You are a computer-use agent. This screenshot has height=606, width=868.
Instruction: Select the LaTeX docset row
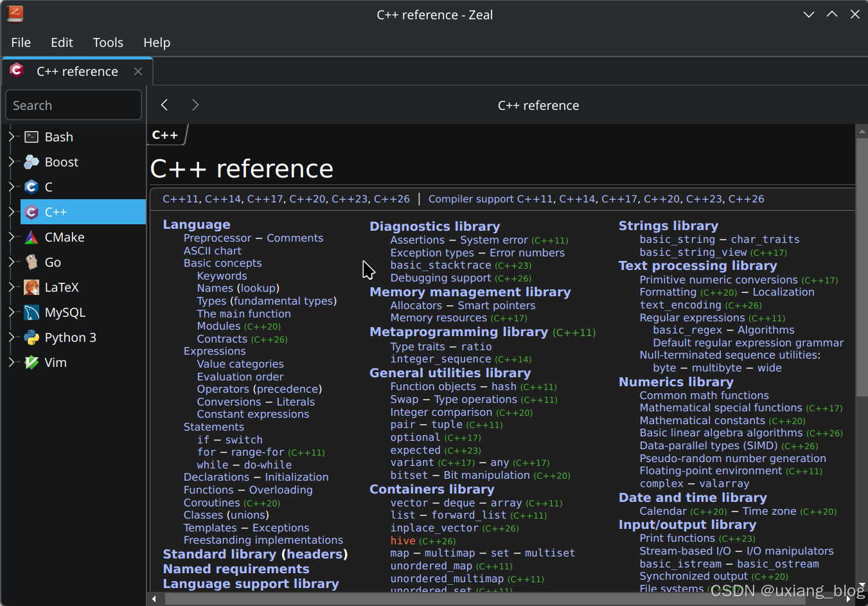tap(83, 287)
